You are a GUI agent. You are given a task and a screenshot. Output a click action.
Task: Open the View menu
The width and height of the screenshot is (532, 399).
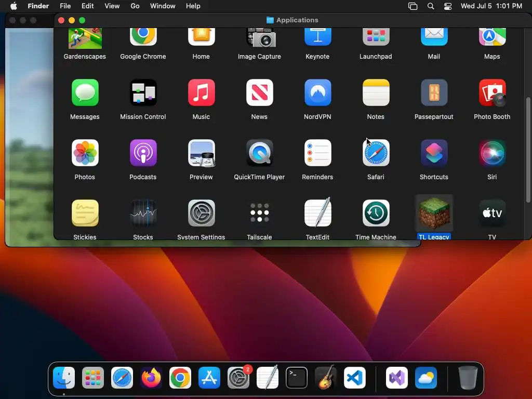pyautogui.click(x=112, y=6)
